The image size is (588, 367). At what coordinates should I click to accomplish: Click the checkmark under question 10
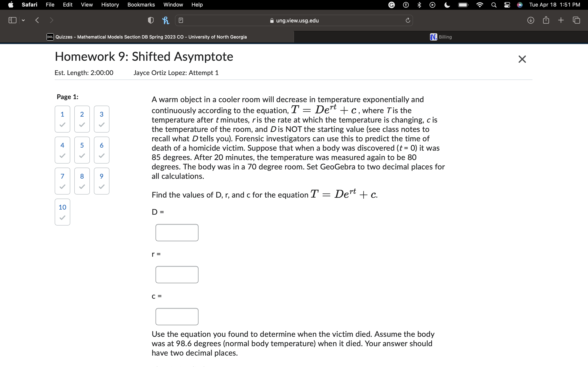pos(62,218)
